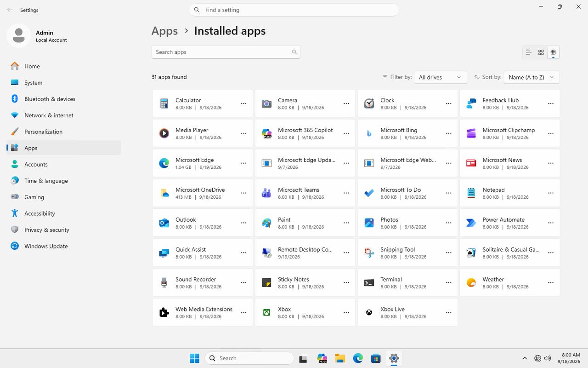The height and width of the screenshot is (368, 588).
Task: Navigate to Network & internet
Action: (x=64, y=115)
